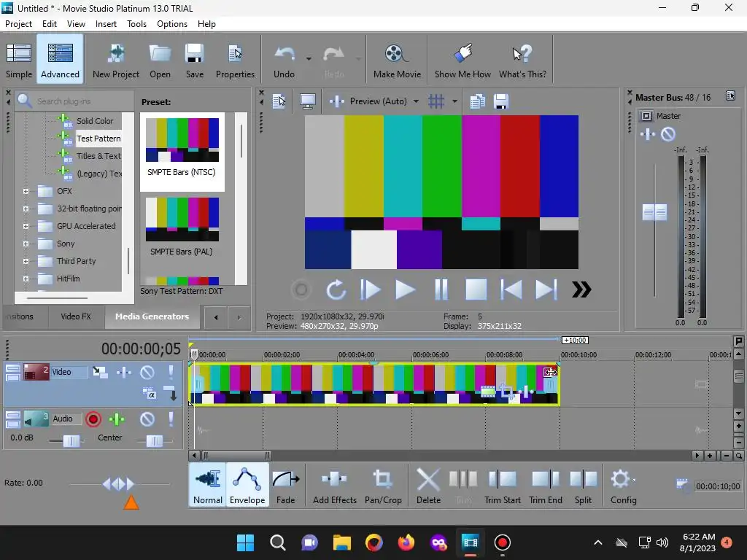Stop preview playback
This screenshot has width=747, height=560.
tap(476, 289)
